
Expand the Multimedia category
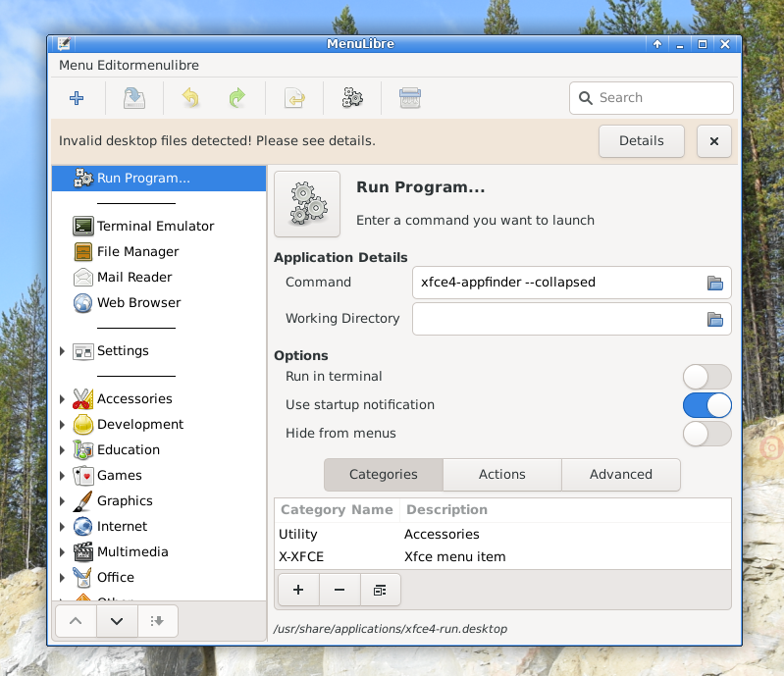[62, 552]
